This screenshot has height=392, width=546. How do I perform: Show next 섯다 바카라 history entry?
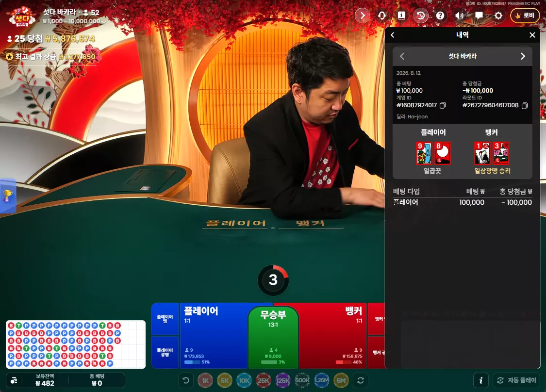pos(523,56)
